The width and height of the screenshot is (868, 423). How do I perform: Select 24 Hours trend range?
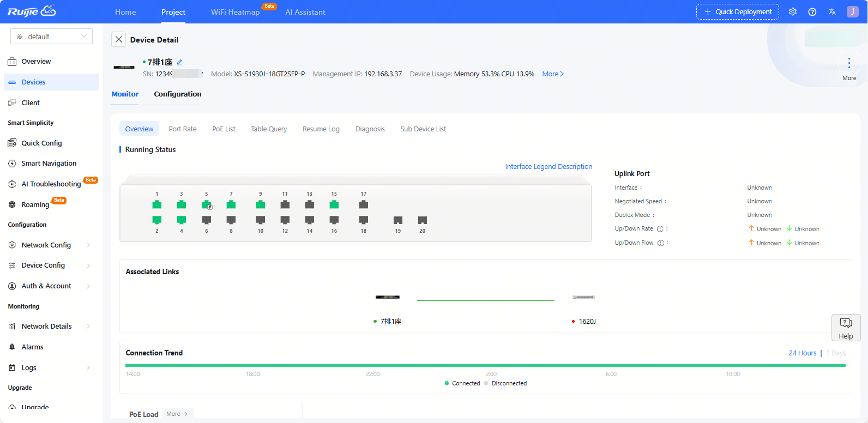pos(802,353)
